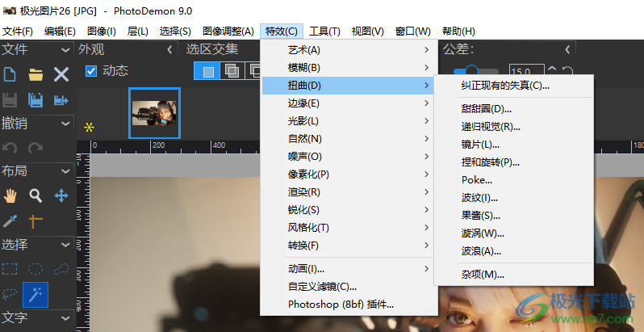Viewport: 644px width, 332px height.
Task: Open the 动画(I) submenu
Action: (x=348, y=269)
